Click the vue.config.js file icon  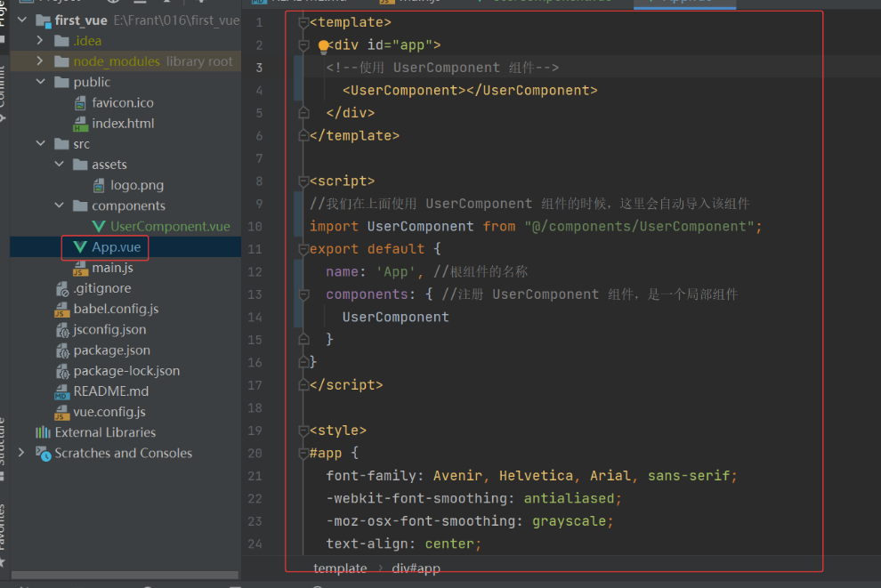(x=61, y=413)
